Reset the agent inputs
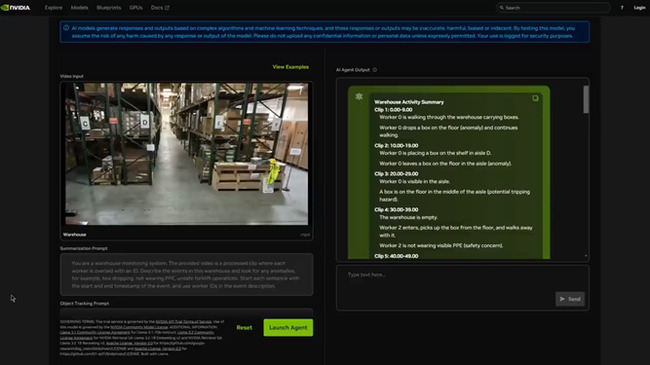The width and height of the screenshot is (650, 365). point(244,327)
